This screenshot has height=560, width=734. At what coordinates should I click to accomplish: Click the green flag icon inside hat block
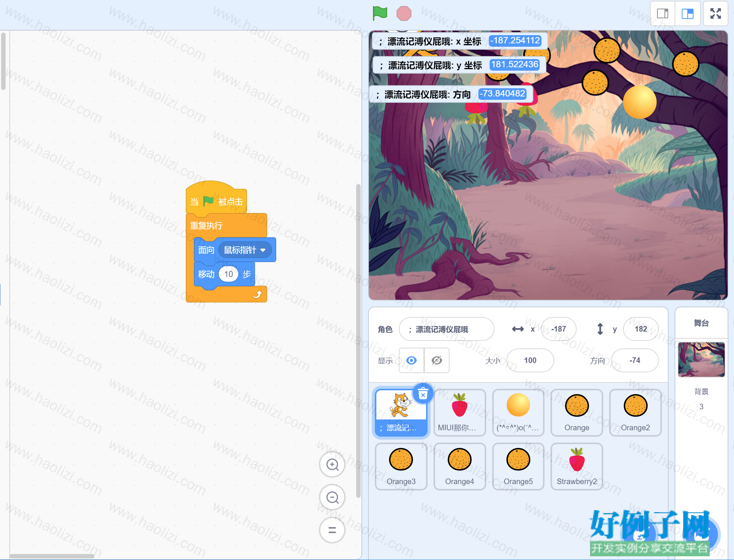208,201
